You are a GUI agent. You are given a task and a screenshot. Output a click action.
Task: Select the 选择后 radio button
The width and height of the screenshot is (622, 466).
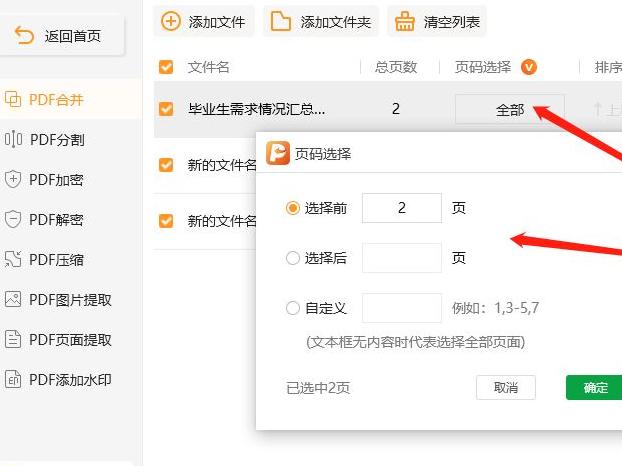293,258
